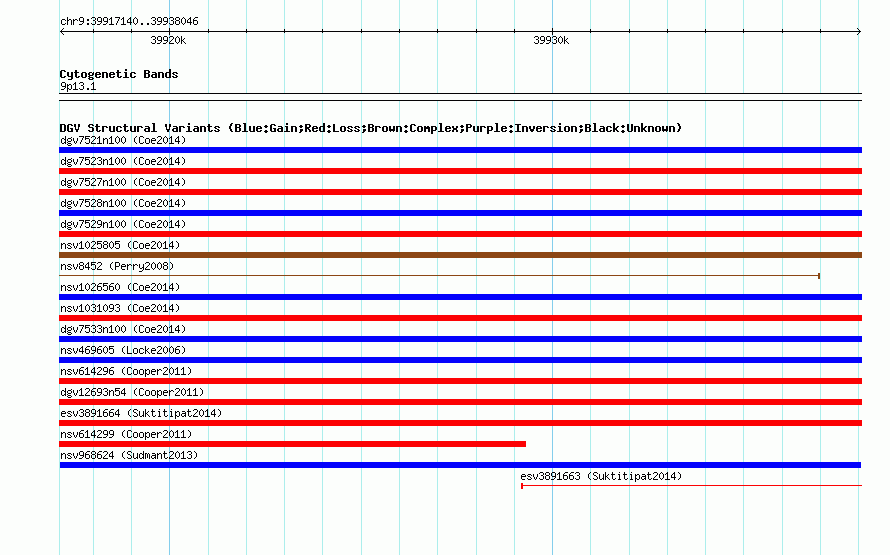Click the nsv8452 (Perry2008) label
Screen dimensions: 890x555
point(117,266)
